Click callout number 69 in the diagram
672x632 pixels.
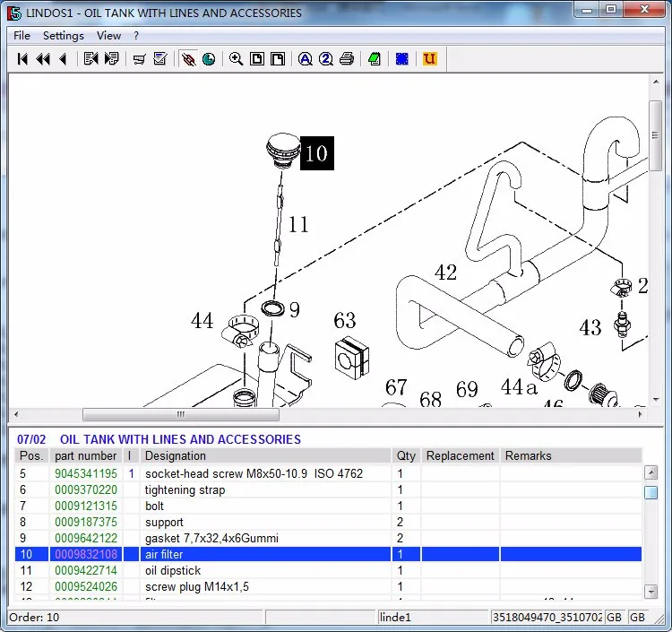coord(467,389)
